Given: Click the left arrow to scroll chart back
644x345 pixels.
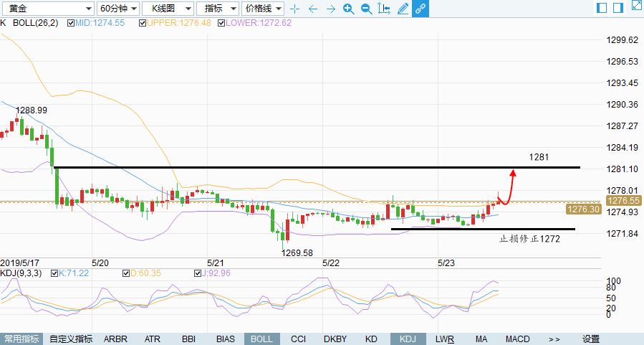Looking at the screenshot, I should [x=312, y=9].
